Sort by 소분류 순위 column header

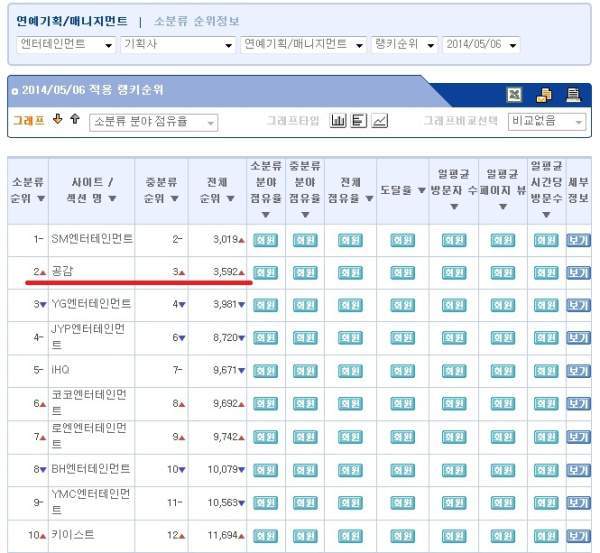coord(28,190)
